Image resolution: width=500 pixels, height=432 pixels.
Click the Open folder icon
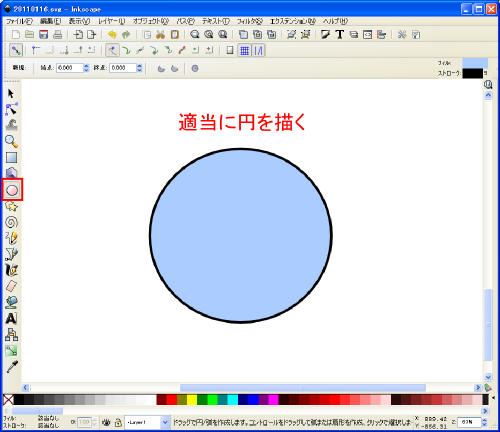point(30,34)
